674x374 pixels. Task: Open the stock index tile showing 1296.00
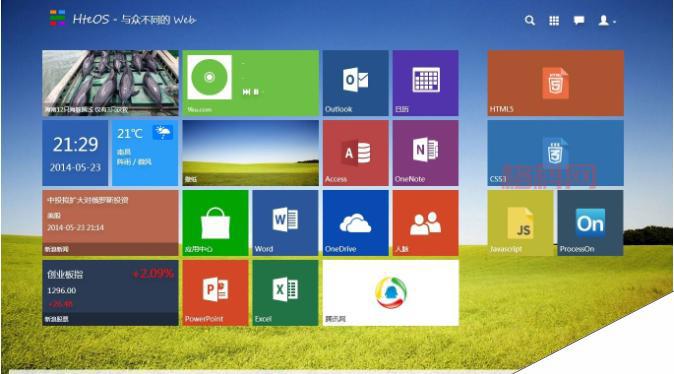click(110, 293)
